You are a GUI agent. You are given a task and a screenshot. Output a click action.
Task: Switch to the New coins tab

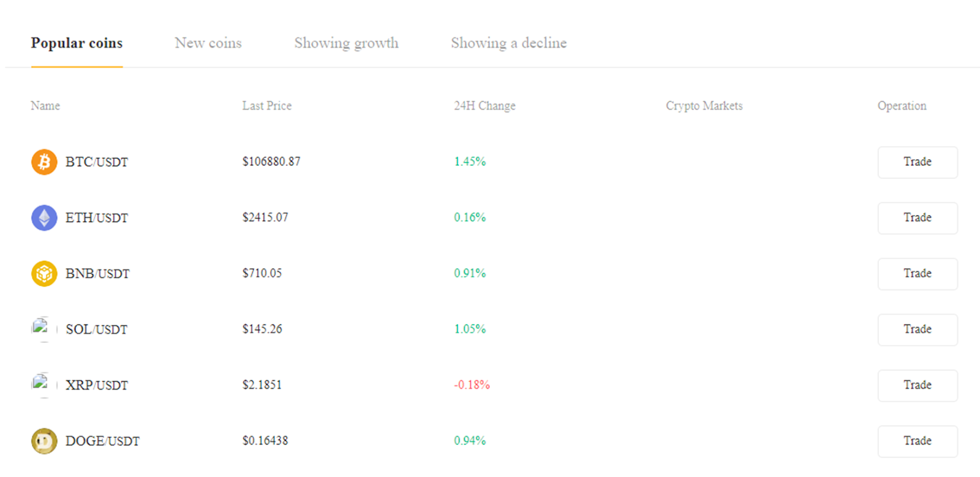click(208, 43)
